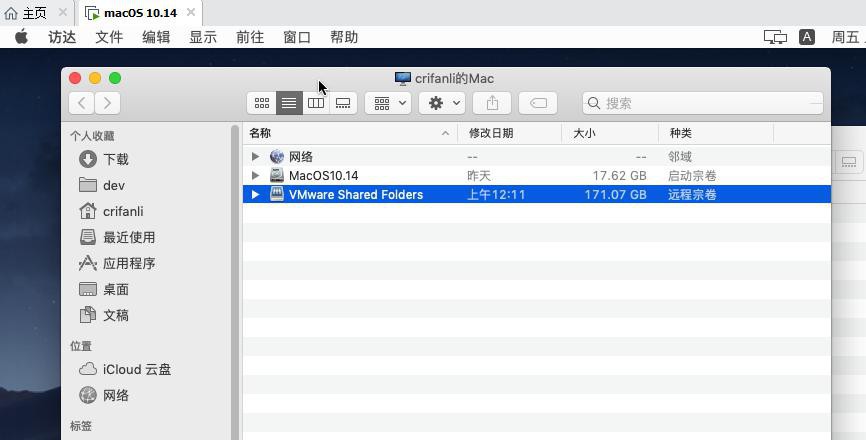The height and width of the screenshot is (440, 866).
Task: Sort by 大小 column
Action: click(610, 133)
